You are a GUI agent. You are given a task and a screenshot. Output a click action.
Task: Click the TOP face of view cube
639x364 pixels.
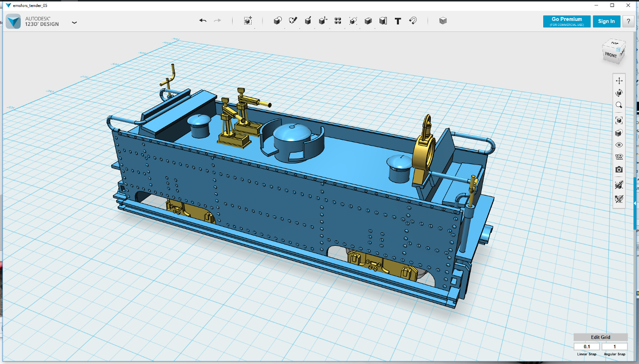pos(615,44)
